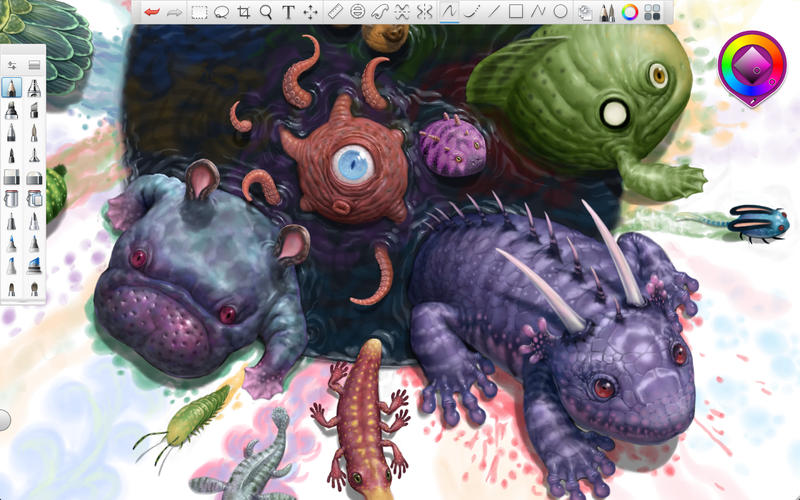Screen dimensions: 800x500
Task: Select the Rectangle shape draw style
Action: pyautogui.click(x=516, y=12)
